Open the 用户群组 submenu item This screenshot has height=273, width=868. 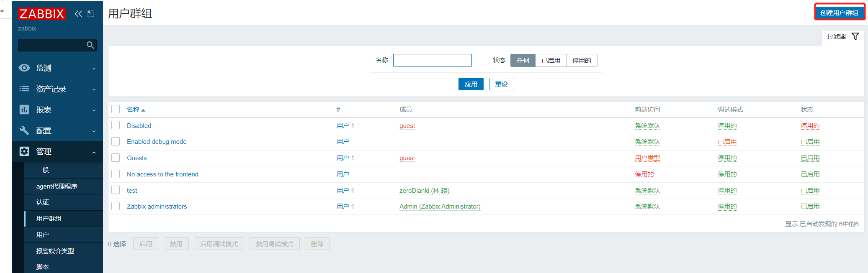64,219
